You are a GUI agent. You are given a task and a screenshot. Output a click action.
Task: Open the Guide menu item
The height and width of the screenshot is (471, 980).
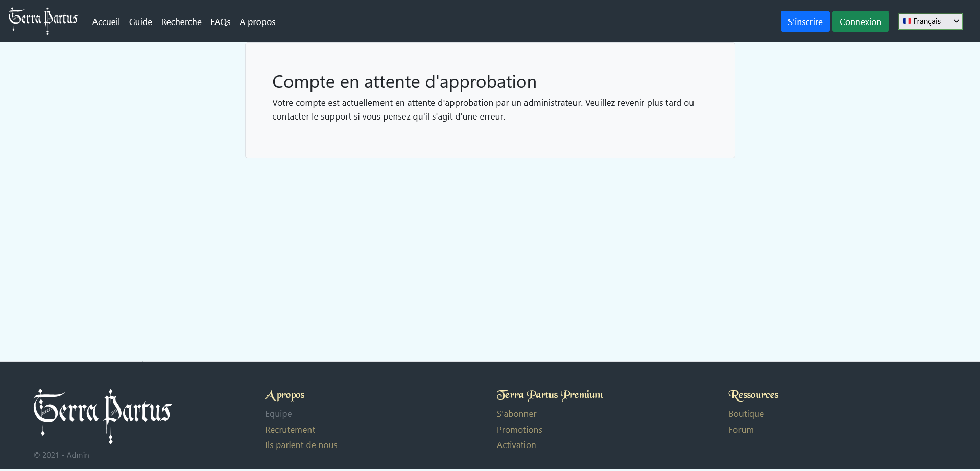click(140, 22)
